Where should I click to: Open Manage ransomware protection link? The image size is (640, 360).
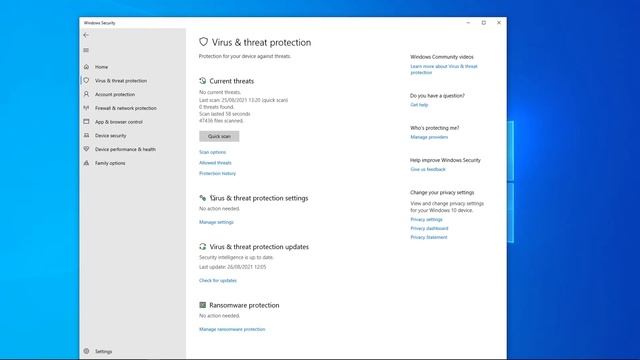232,329
